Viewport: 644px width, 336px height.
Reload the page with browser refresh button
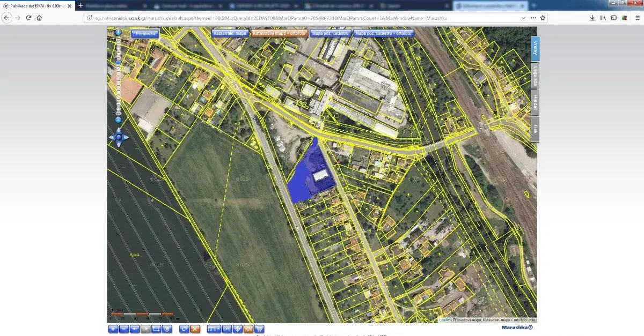click(x=28, y=18)
